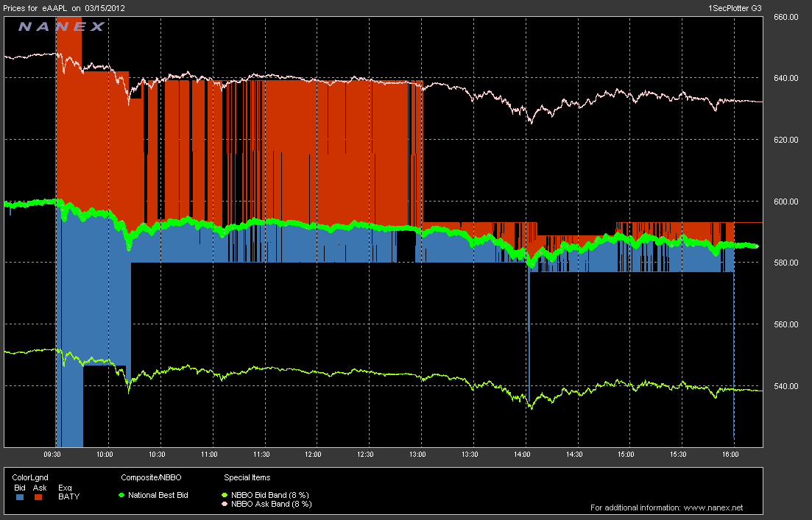Click the green National Best Bid marker
The image size is (812, 520).
(121, 495)
